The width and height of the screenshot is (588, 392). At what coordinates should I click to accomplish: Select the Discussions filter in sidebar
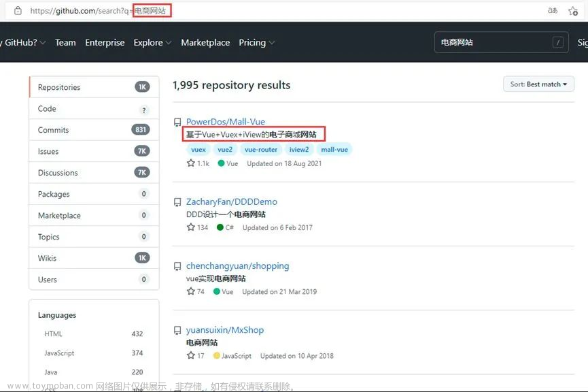coord(94,173)
